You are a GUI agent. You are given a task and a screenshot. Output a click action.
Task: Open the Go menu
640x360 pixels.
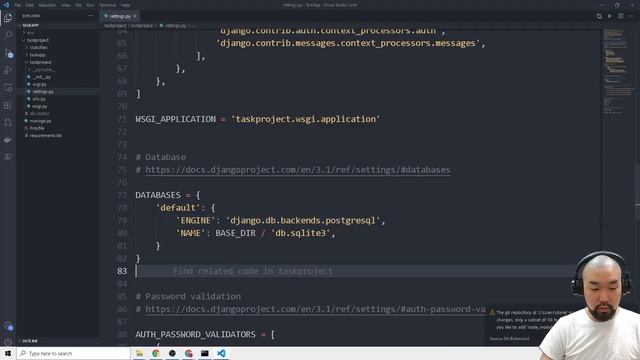click(78, 5)
